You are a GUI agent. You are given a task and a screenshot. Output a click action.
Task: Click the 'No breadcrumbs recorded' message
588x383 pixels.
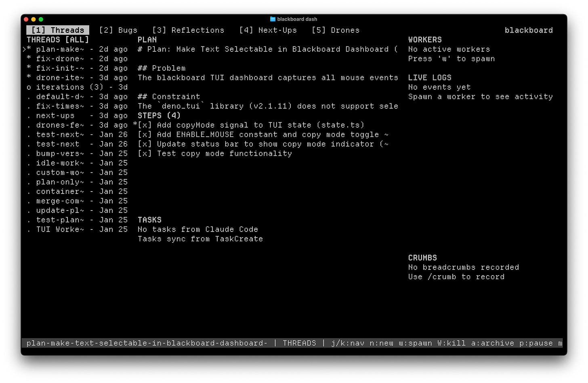pyautogui.click(x=464, y=267)
